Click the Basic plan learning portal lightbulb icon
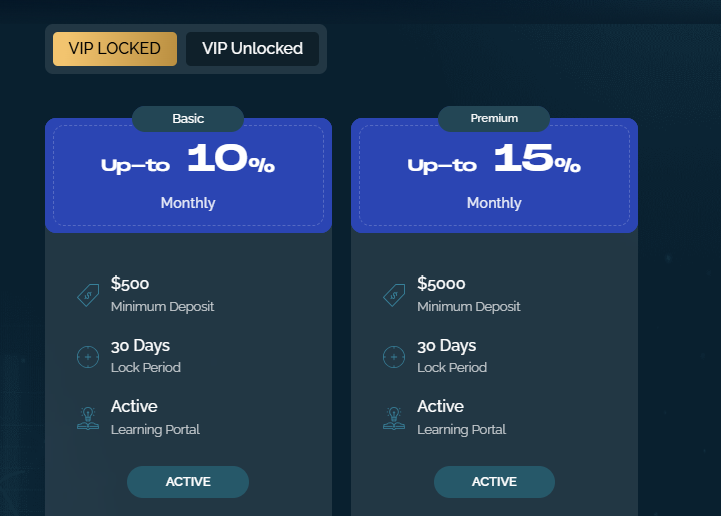The height and width of the screenshot is (516, 721). click(88, 417)
